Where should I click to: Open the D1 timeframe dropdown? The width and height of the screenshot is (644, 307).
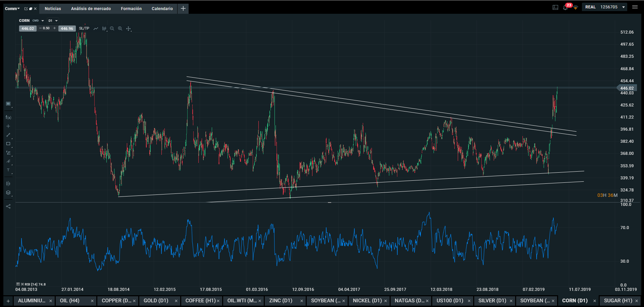point(53,21)
